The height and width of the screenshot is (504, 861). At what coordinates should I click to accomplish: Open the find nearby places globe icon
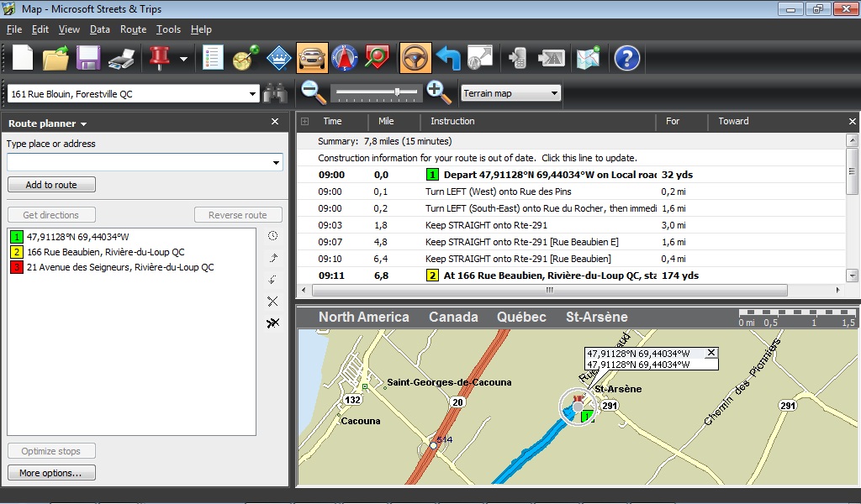[246, 58]
